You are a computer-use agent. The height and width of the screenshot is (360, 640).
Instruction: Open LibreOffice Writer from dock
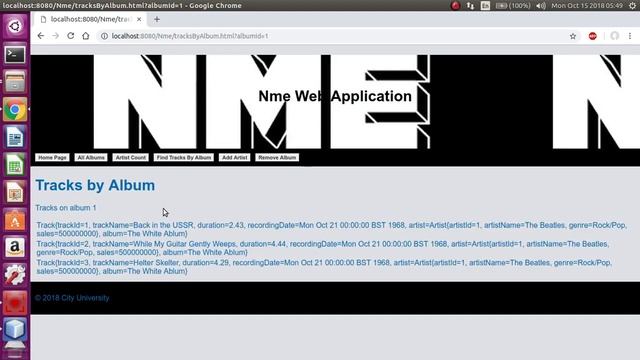pyautogui.click(x=15, y=137)
